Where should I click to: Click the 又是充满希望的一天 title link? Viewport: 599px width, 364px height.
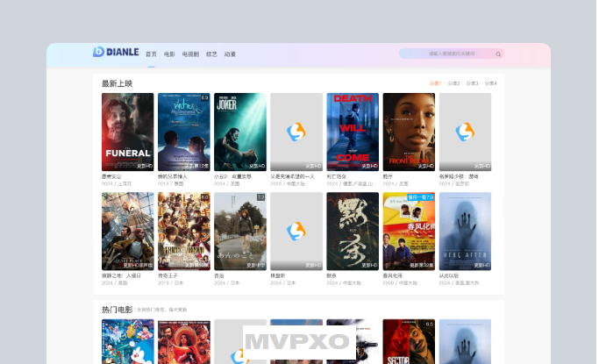293,176
